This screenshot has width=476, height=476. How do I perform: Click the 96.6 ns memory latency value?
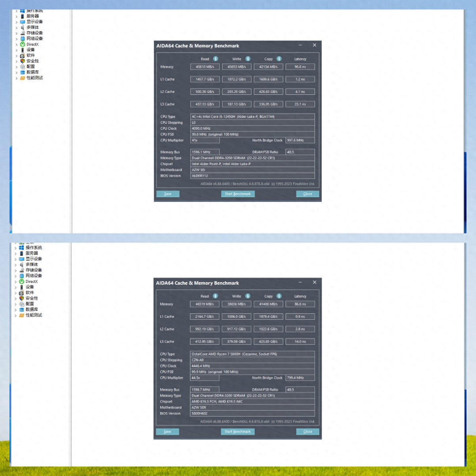300,67
